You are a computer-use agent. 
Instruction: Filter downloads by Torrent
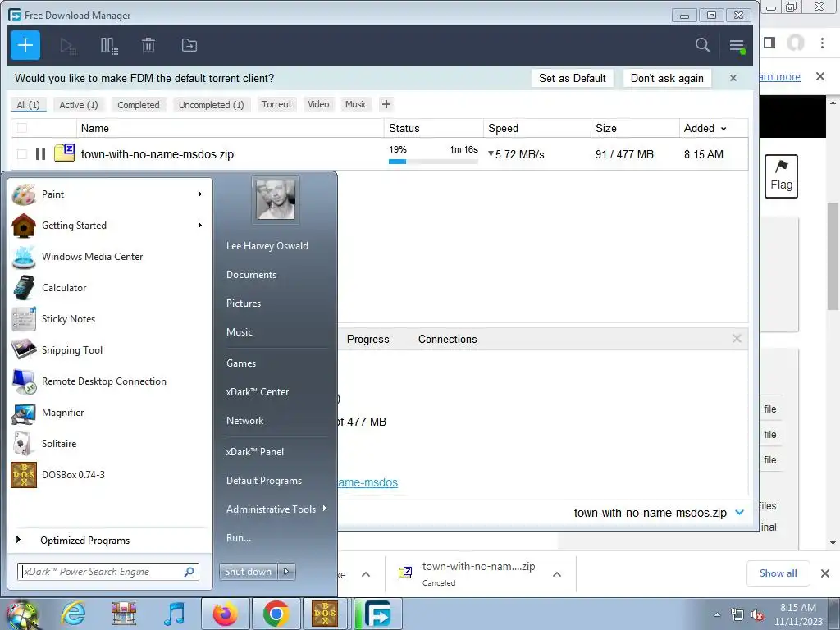click(276, 104)
